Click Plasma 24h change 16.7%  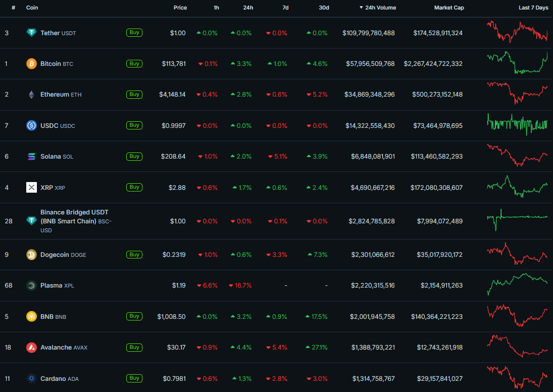pos(240,285)
